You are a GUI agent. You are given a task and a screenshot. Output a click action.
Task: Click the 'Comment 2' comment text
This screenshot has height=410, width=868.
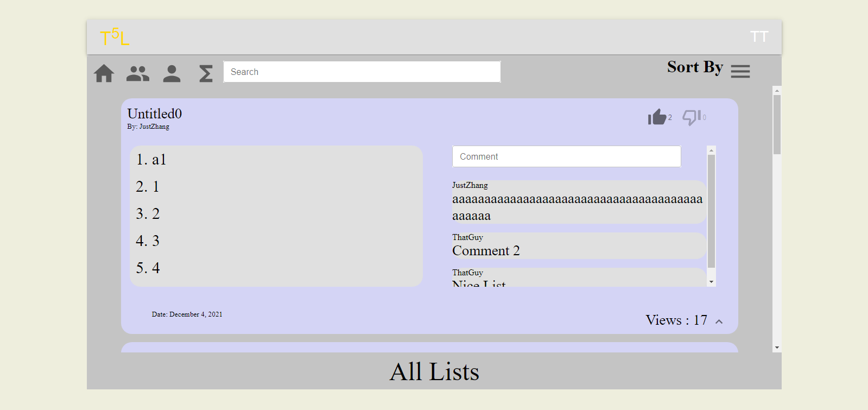point(486,251)
